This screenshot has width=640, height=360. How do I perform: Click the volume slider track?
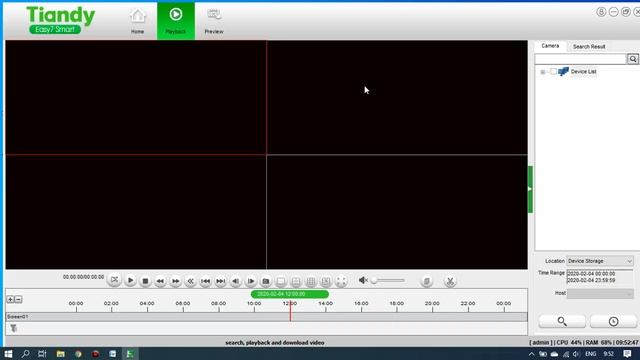click(388, 280)
